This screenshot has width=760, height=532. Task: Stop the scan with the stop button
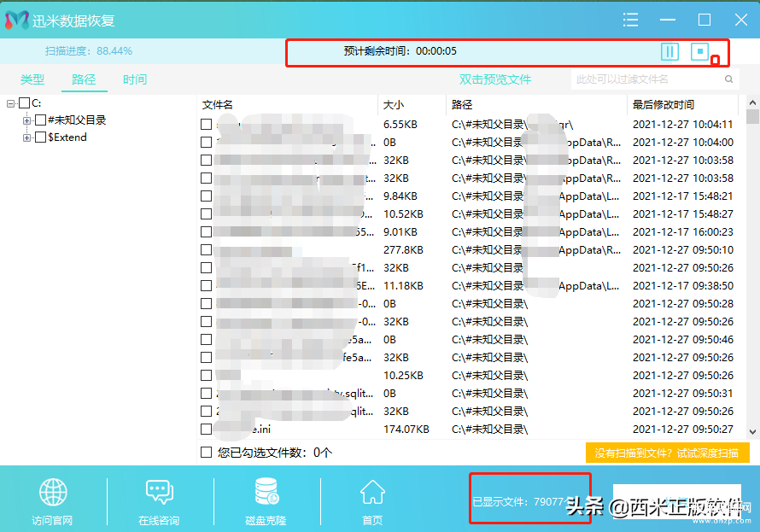(699, 51)
